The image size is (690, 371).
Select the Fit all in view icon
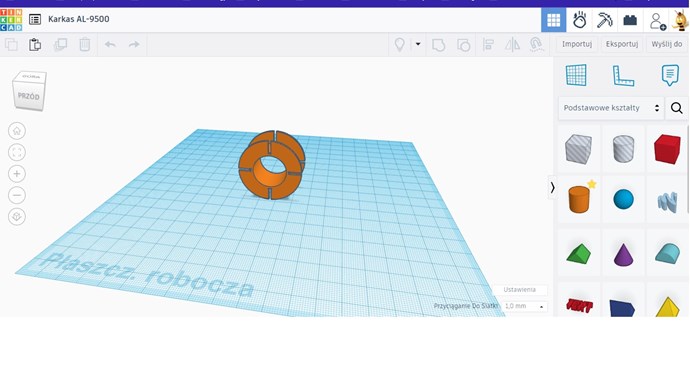click(17, 152)
